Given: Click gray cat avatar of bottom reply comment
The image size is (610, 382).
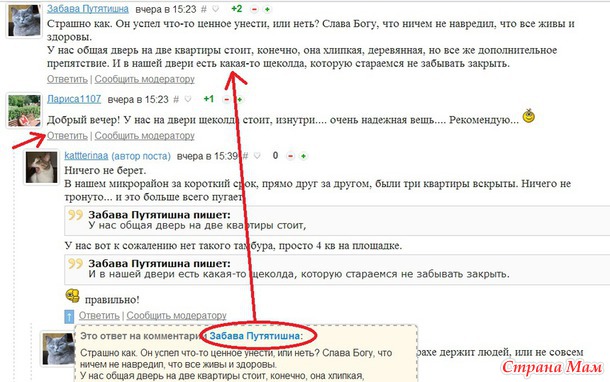Looking at the screenshot, I should pos(58,349).
